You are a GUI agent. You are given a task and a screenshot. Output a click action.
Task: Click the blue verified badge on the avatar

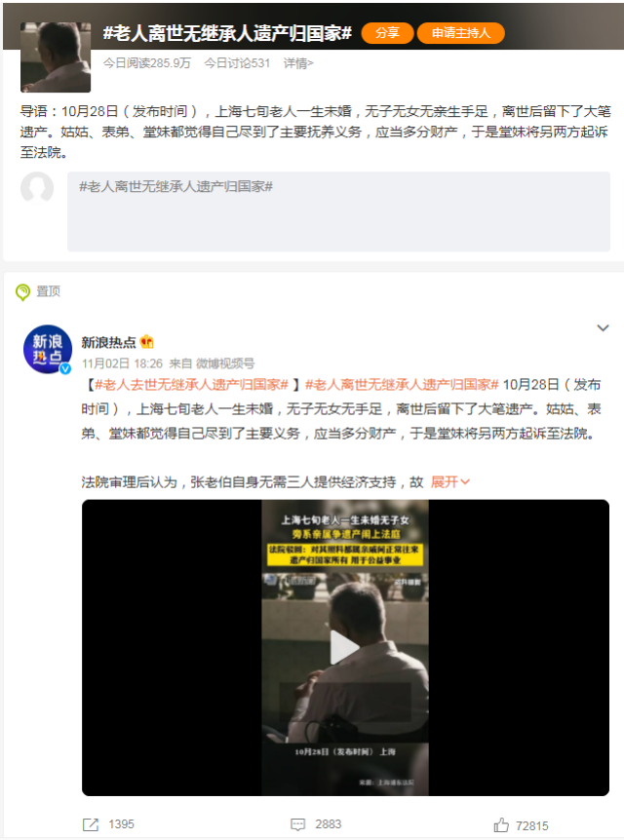(65, 368)
